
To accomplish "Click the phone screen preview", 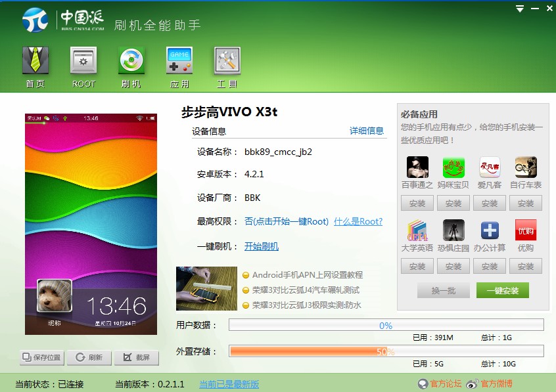I will [x=91, y=224].
